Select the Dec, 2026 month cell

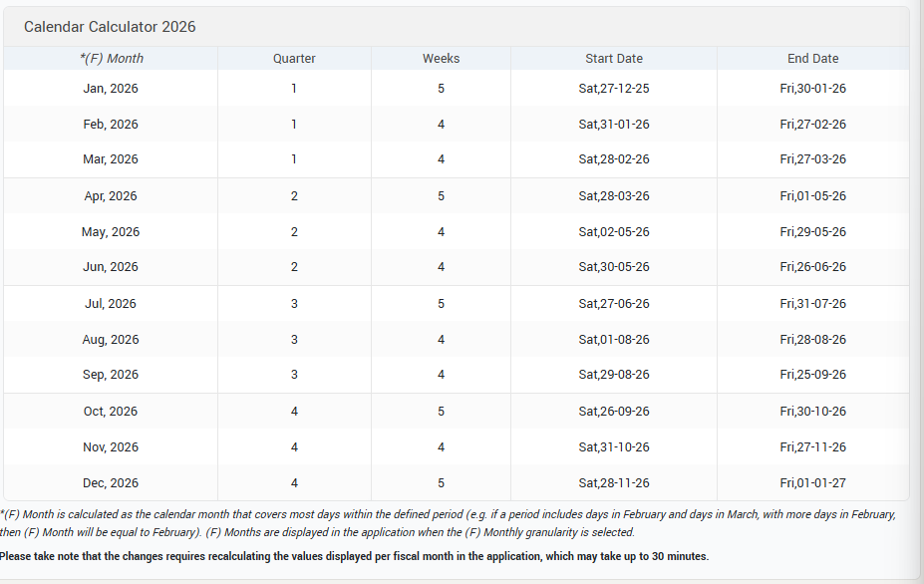(111, 483)
